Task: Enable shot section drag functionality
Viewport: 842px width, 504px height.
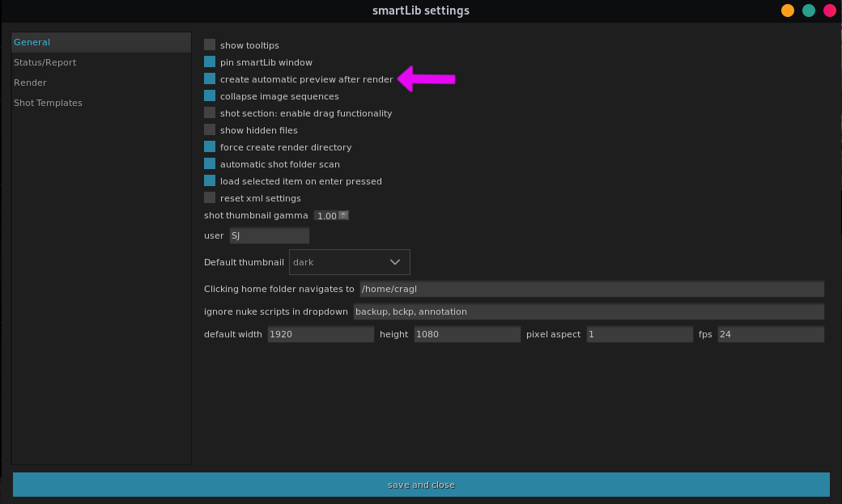Action: pos(210,113)
